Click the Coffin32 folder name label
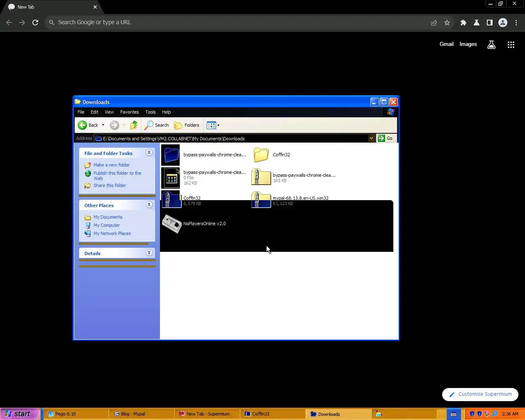Viewport: 525px width, 420px height. pyautogui.click(x=281, y=155)
